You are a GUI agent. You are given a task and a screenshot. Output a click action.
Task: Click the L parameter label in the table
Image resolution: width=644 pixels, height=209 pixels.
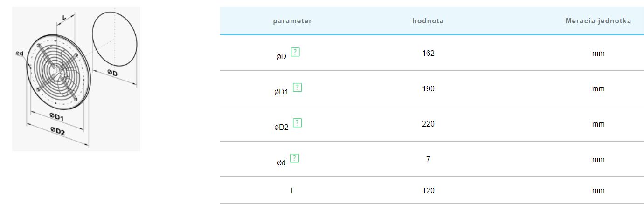[x=292, y=190]
